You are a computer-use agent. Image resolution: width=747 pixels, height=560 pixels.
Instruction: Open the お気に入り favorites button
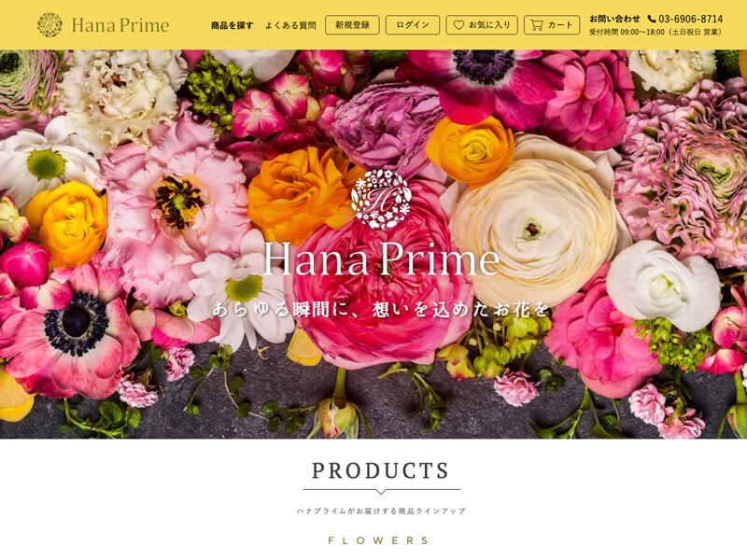point(482,25)
